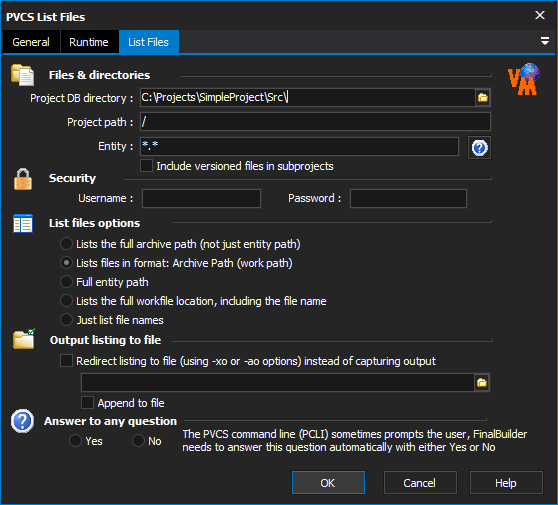
Task: Focus the Password field
Action: pyautogui.click(x=408, y=198)
